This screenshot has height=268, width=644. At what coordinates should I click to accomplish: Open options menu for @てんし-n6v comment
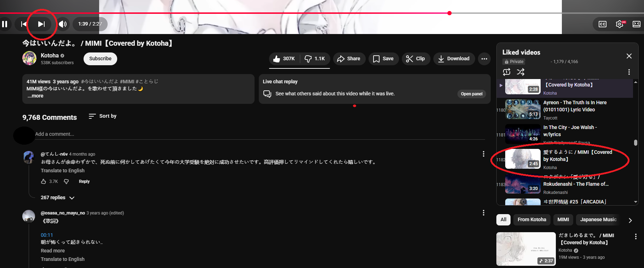click(x=483, y=154)
